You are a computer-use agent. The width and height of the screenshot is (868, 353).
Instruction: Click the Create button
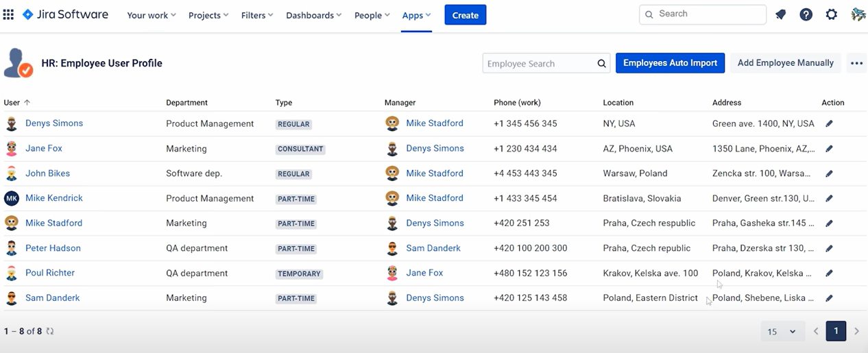point(466,15)
